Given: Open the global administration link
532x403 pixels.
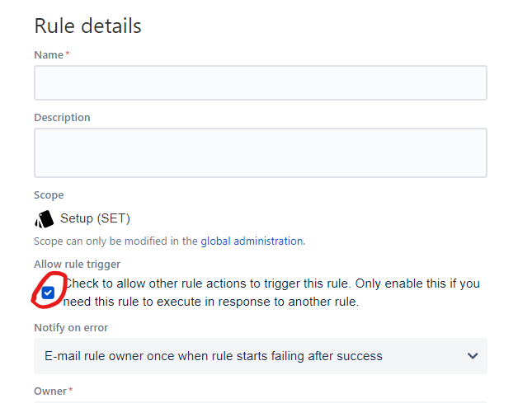Looking at the screenshot, I should (x=253, y=241).
